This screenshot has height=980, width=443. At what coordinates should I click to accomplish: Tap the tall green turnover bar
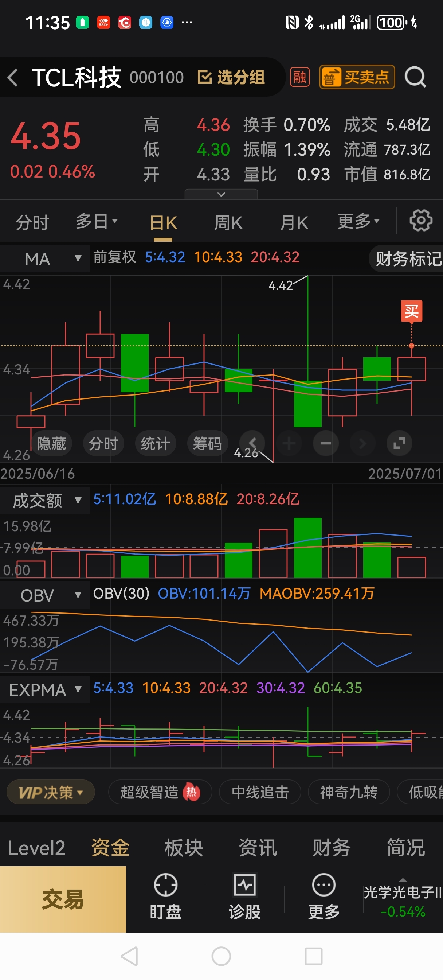[x=307, y=548]
